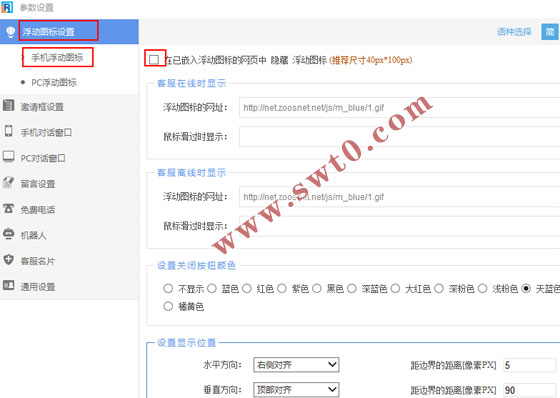Screen dimensions: 560x398
Task: Click the 留言设置 notepad icon
Action: (8, 182)
